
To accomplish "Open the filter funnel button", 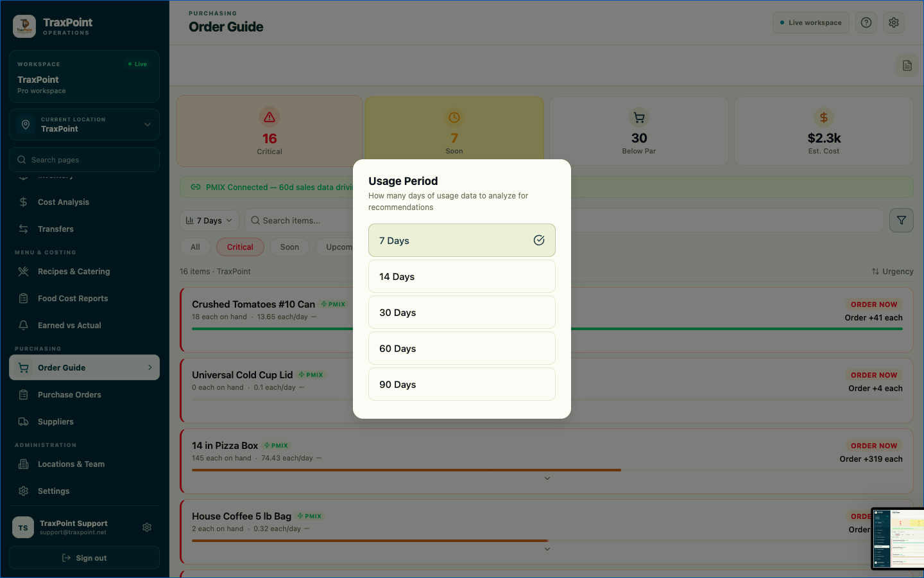I will pos(902,220).
